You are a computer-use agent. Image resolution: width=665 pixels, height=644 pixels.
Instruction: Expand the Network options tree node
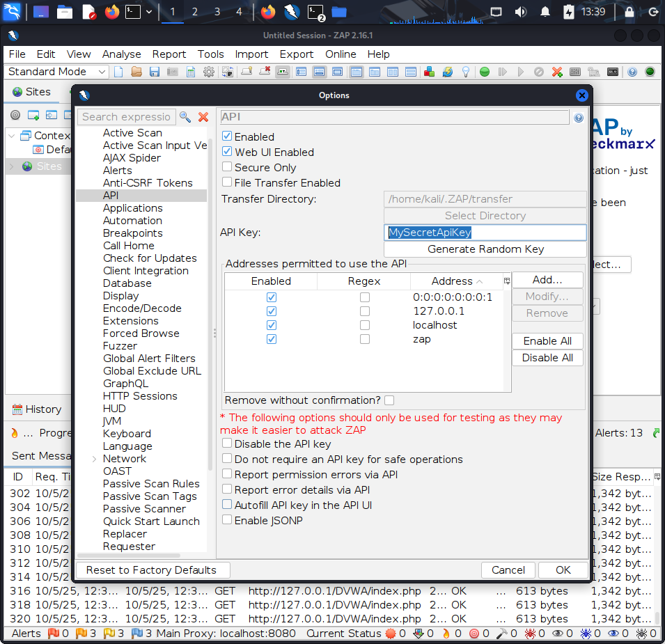coord(94,459)
